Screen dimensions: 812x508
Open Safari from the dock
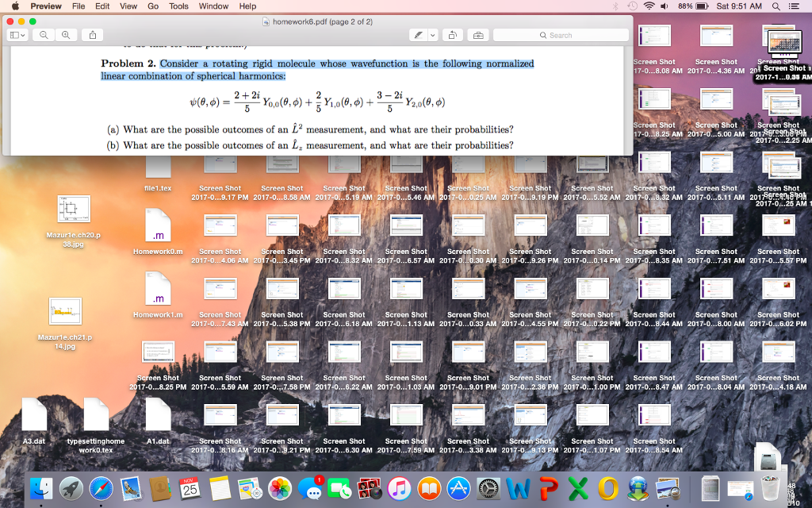click(x=101, y=490)
